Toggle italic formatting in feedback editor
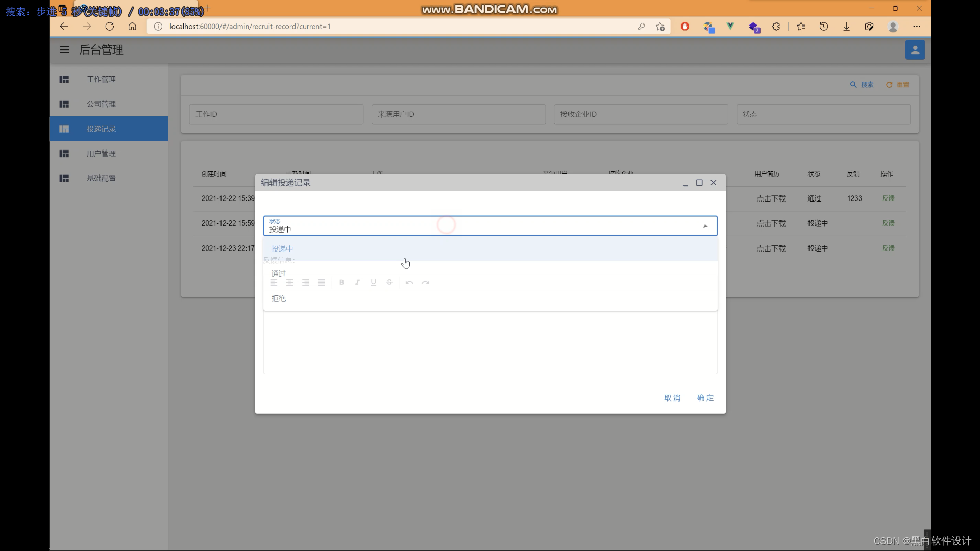 [357, 282]
